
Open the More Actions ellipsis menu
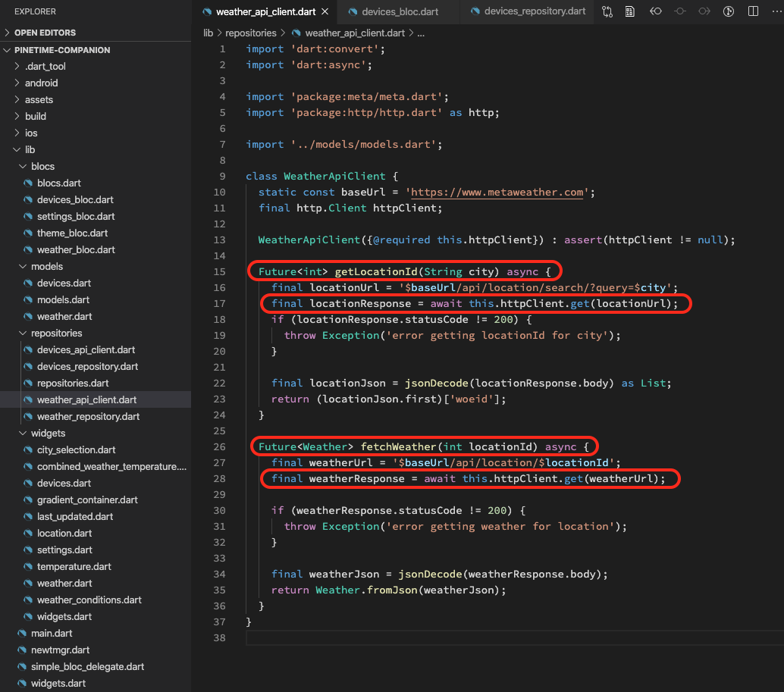click(x=775, y=11)
